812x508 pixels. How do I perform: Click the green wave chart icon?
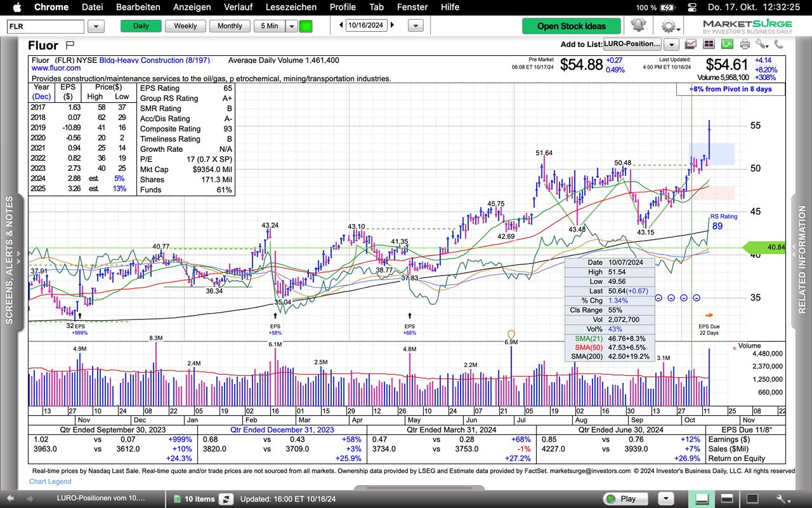727,44
